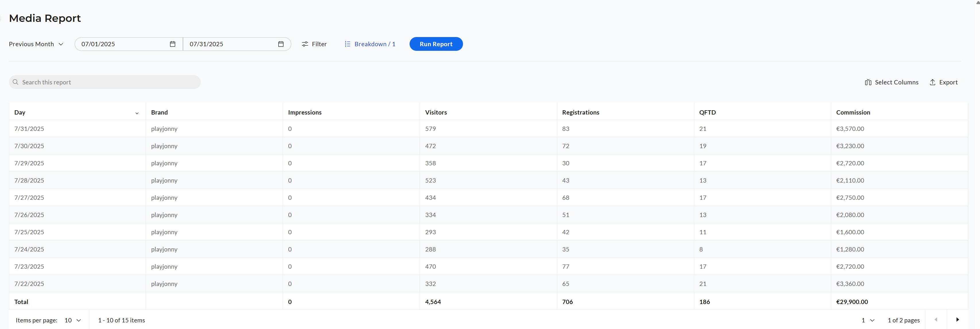Click the 07/31/2025 end date field
The height and width of the screenshot is (329, 980).
(237, 44)
